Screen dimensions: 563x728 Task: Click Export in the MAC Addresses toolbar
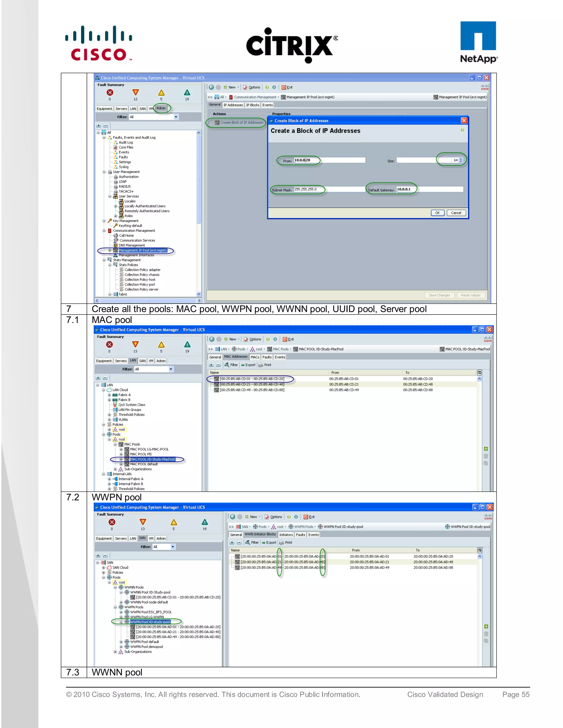click(248, 365)
